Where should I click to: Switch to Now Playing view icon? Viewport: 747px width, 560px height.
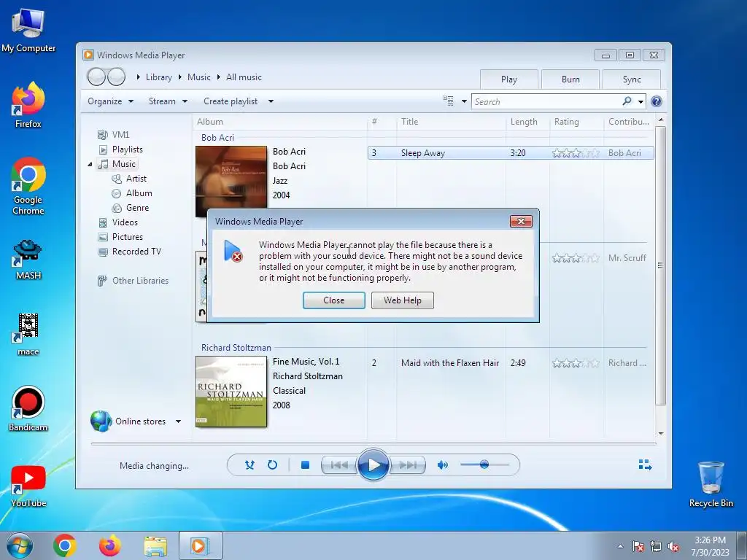coord(645,464)
